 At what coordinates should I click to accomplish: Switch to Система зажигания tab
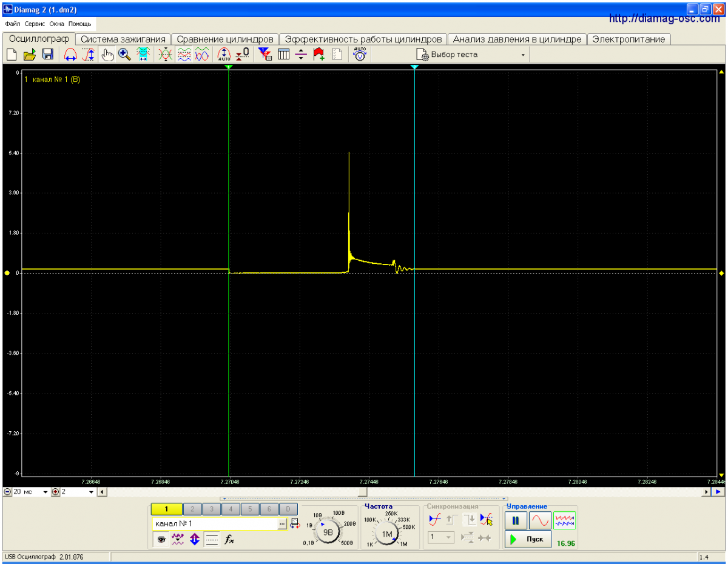[123, 39]
